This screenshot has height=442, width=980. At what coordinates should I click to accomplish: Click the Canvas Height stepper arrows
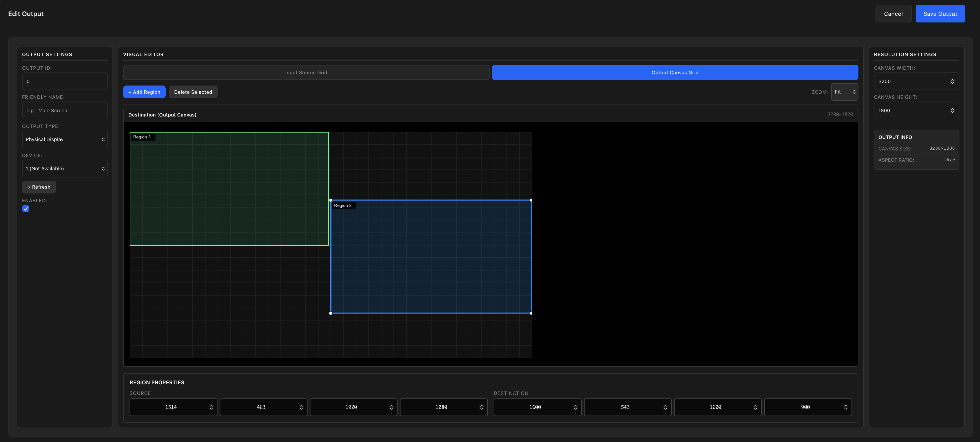[x=952, y=110]
